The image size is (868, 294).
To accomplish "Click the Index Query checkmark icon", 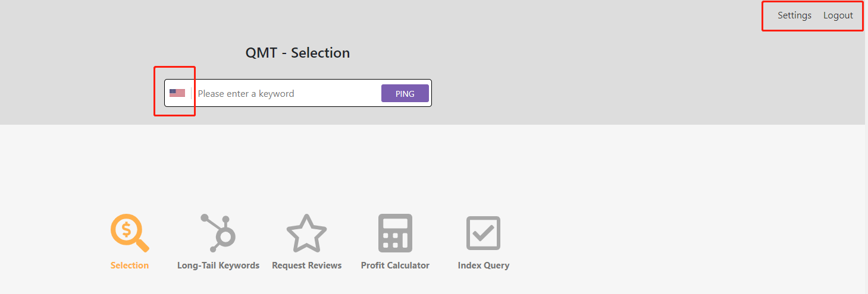I will [x=483, y=233].
